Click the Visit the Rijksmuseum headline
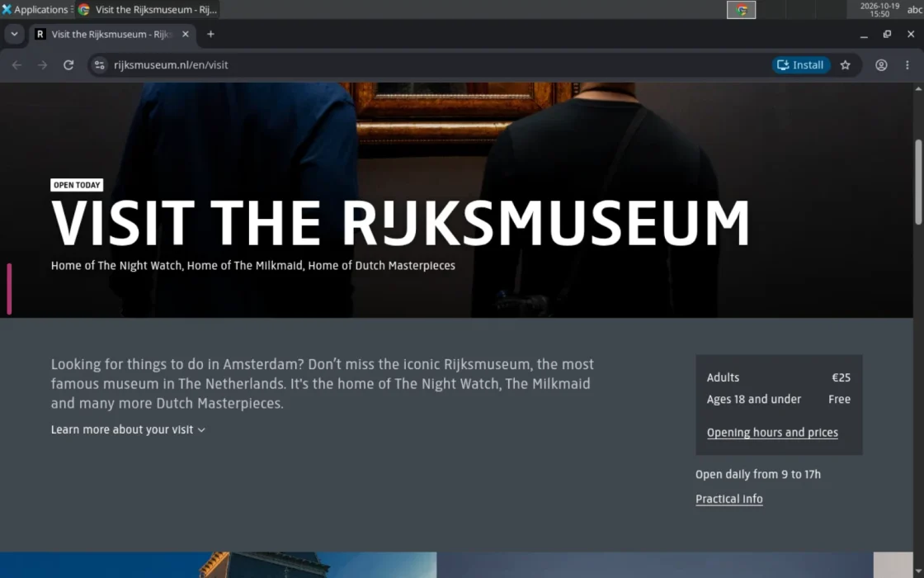The height and width of the screenshot is (578, 924). 400,223
